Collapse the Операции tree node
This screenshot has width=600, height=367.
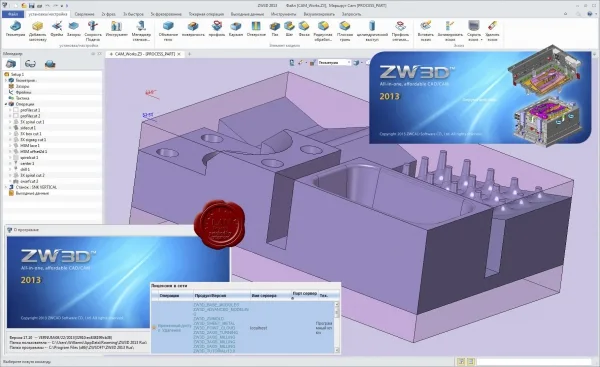pyautogui.click(x=6, y=104)
